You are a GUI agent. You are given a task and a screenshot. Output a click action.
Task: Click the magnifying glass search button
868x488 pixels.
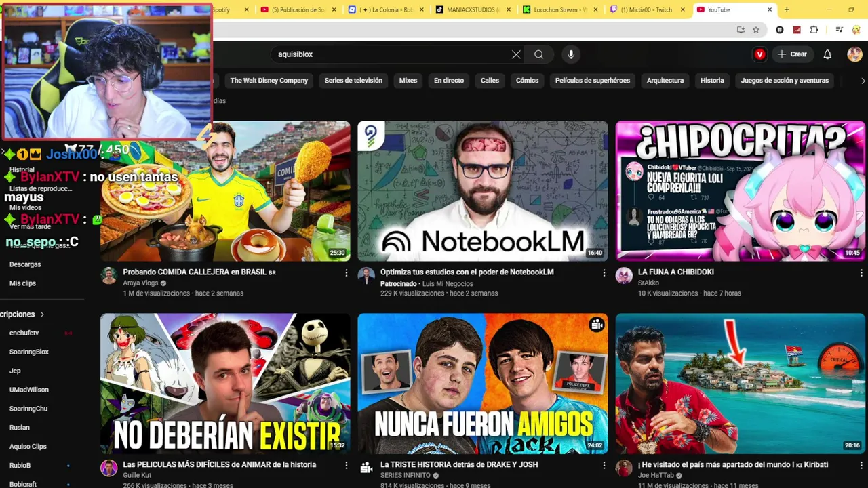pyautogui.click(x=539, y=54)
